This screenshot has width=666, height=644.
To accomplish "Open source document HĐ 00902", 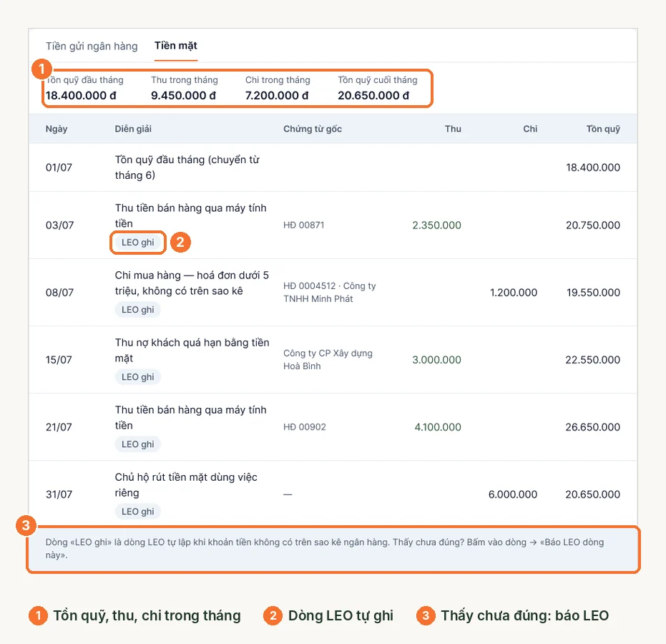I will pyautogui.click(x=305, y=427).
